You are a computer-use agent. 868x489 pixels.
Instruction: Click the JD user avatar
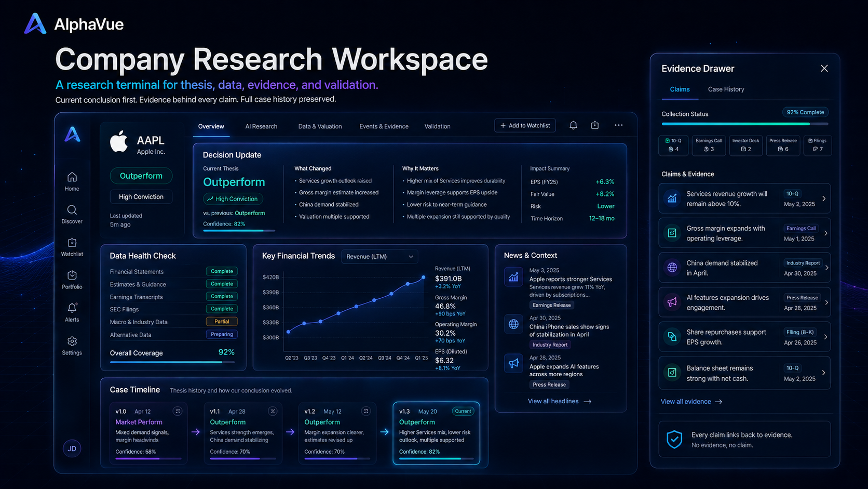tap(72, 448)
